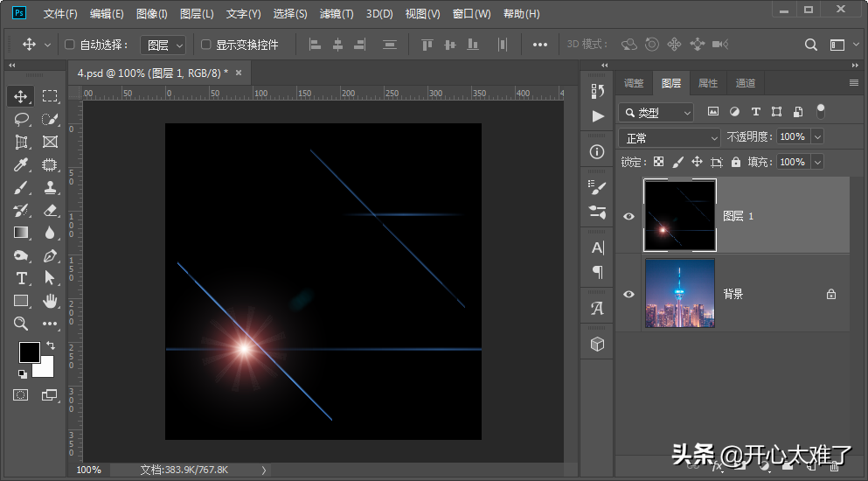The height and width of the screenshot is (481, 868).
Task: Select the Clone Stamp tool
Action: point(50,188)
